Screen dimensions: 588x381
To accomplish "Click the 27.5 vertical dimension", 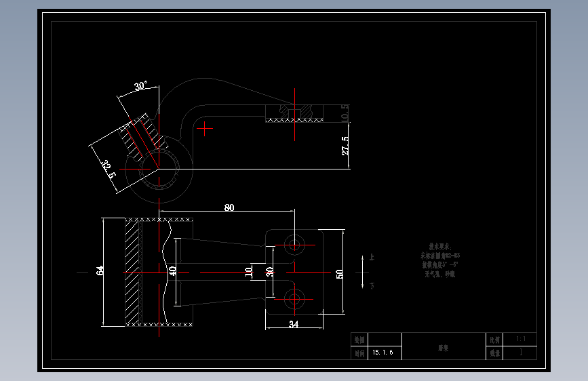I will 345,146.
